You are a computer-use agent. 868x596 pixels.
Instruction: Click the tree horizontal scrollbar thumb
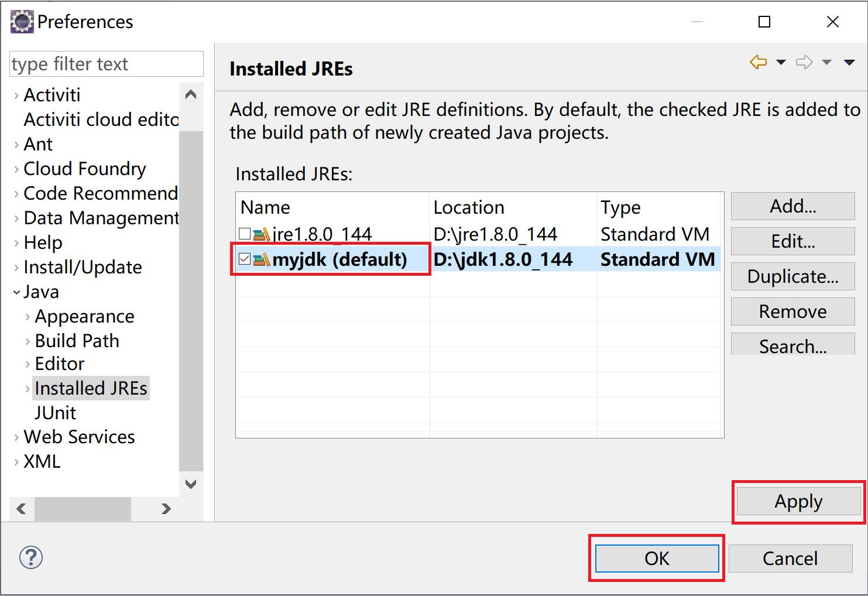pos(83,509)
